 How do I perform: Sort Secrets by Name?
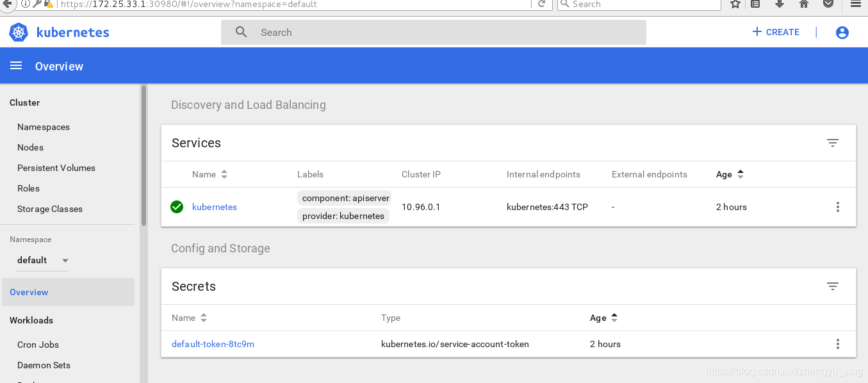coord(189,318)
